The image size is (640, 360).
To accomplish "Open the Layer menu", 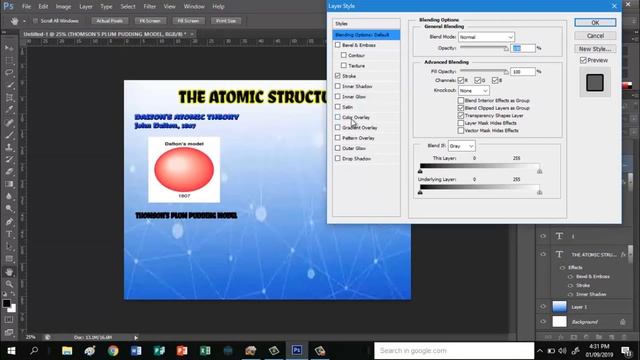I will [x=86, y=7].
